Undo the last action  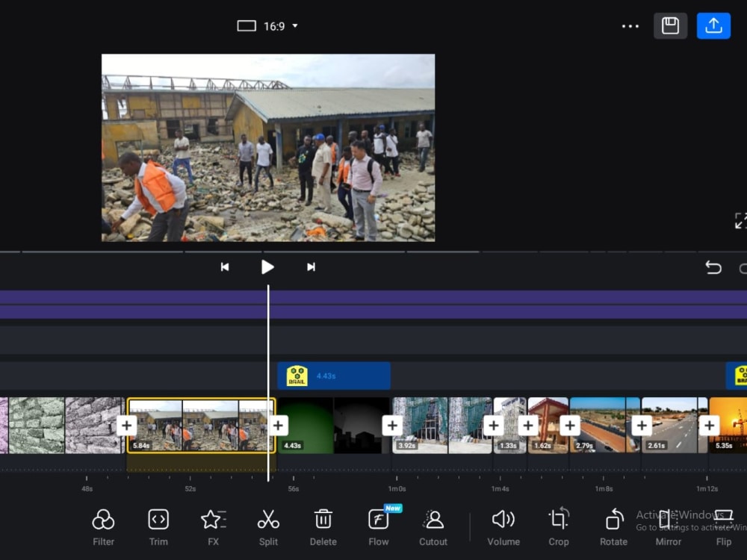point(713,267)
